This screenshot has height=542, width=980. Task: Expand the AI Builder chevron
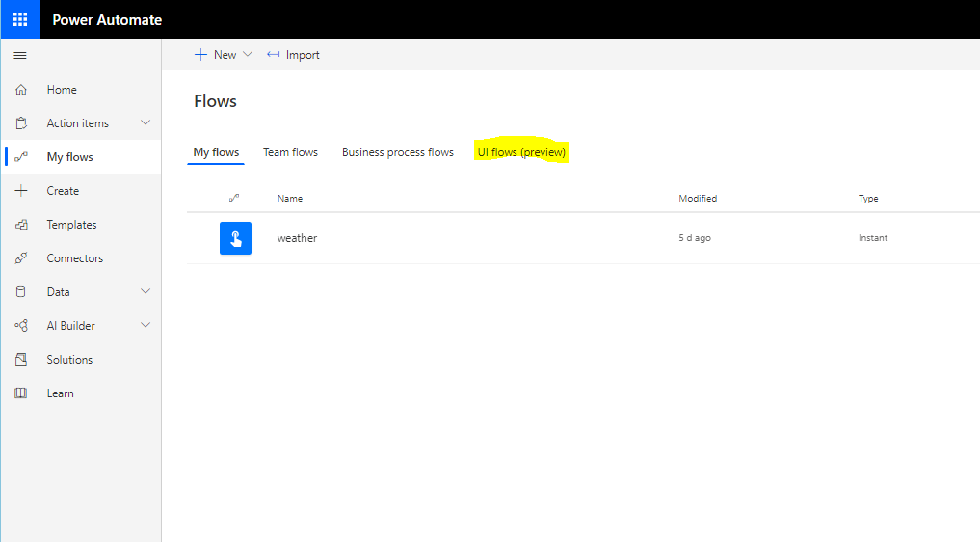click(146, 325)
